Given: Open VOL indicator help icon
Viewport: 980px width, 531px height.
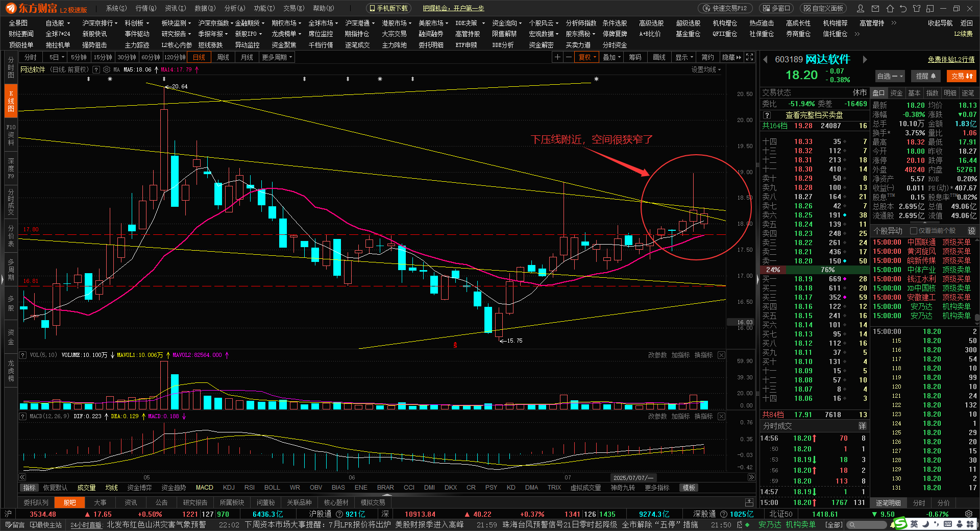Looking at the screenshot, I should click(22, 355).
